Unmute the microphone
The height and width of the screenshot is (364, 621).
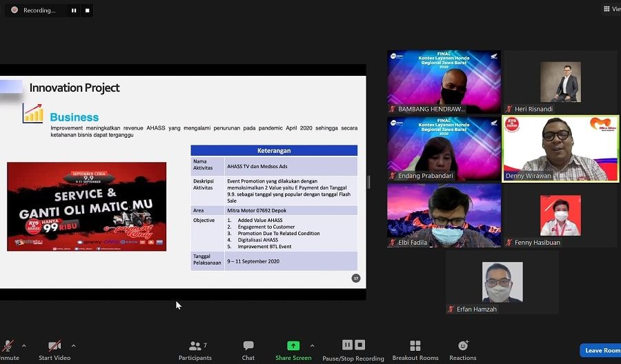[8, 350]
